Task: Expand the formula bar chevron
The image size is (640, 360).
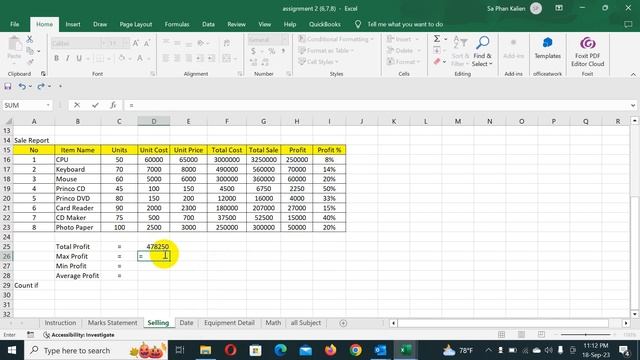Action: (x=633, y=105)
